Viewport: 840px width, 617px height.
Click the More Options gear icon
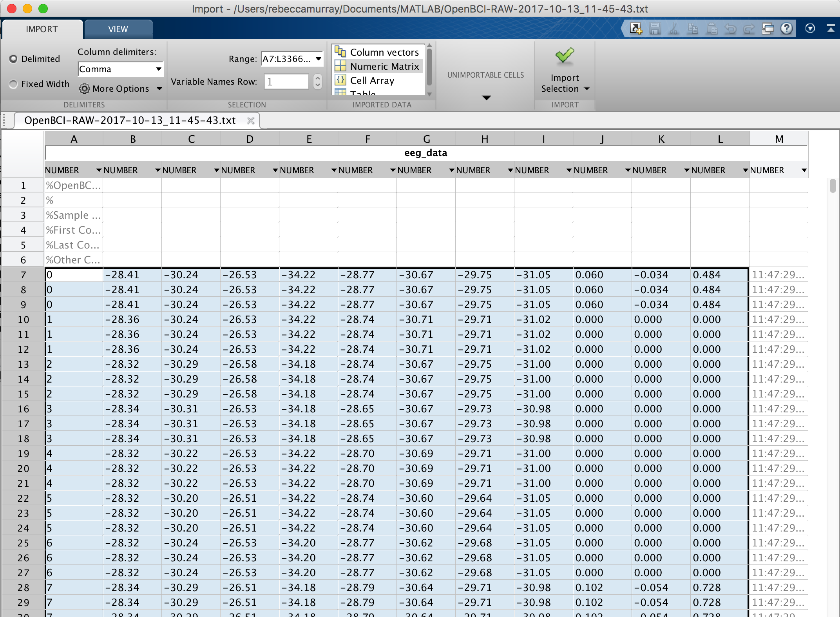(84, 89)
